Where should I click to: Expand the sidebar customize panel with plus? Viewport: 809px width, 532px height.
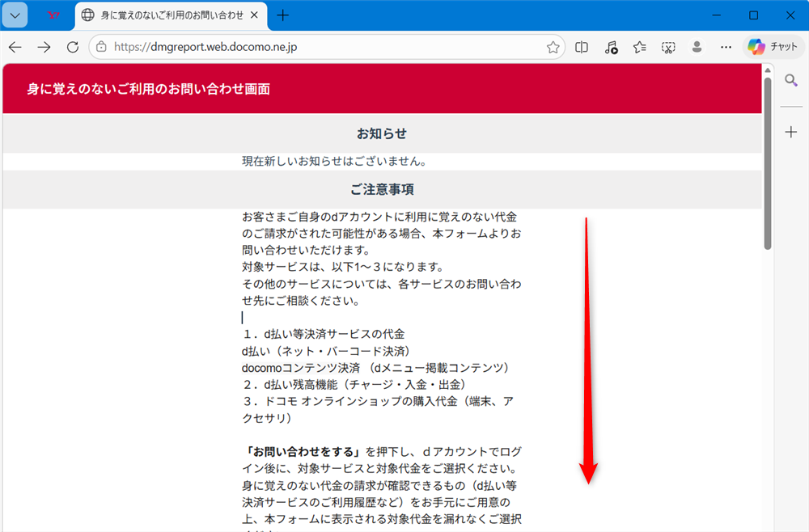(x=791, y=132)
